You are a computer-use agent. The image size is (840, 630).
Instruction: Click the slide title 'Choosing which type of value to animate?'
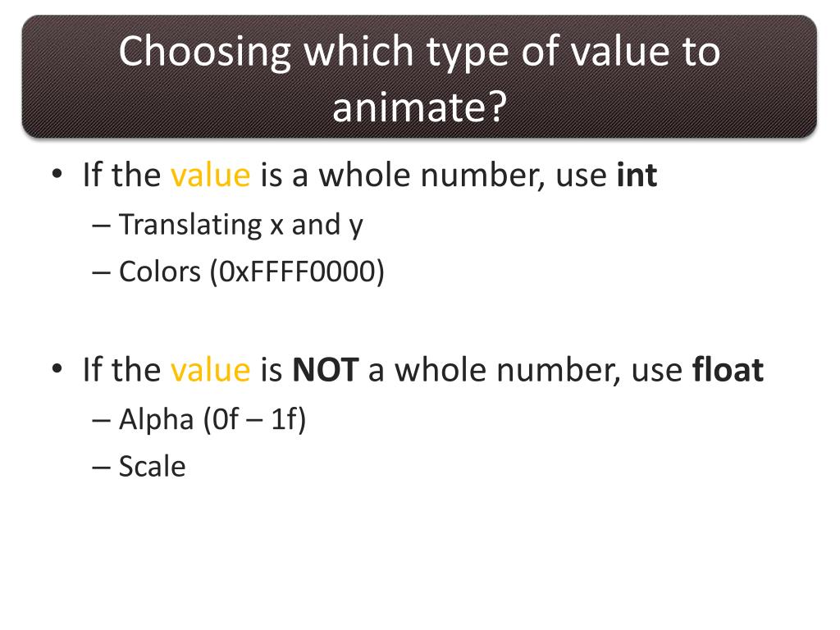[419, 78]
